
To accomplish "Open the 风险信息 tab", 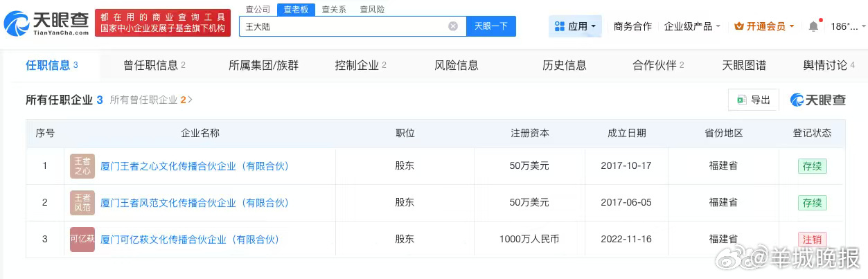I will (457, 65).
